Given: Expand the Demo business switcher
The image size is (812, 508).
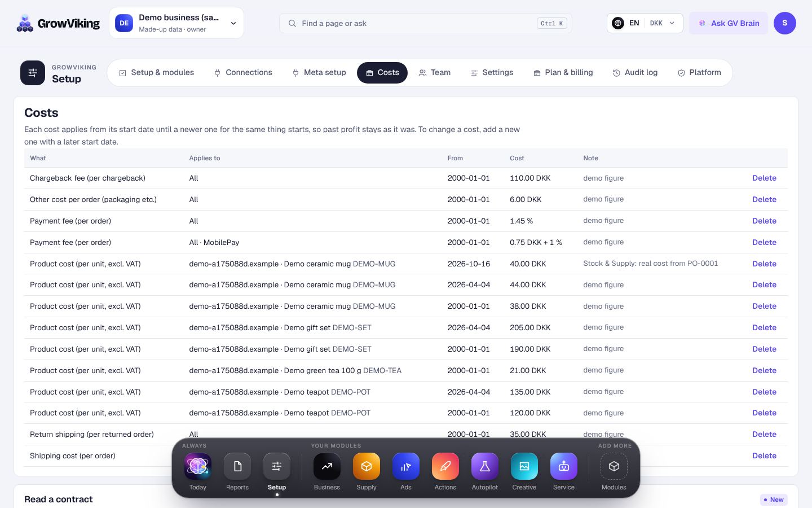Looking at the screenshot, I should pyautogui.click(x=176, y=23).
